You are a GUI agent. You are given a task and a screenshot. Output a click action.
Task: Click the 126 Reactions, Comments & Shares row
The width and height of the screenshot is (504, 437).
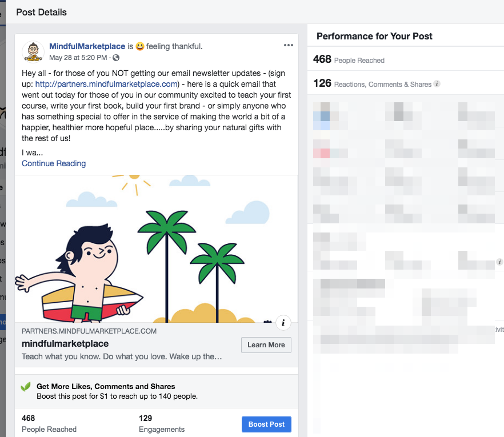point(406,83)
